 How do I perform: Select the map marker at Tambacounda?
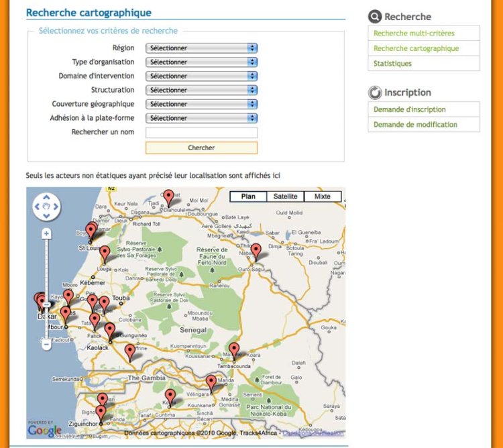[x=233, y=349]
